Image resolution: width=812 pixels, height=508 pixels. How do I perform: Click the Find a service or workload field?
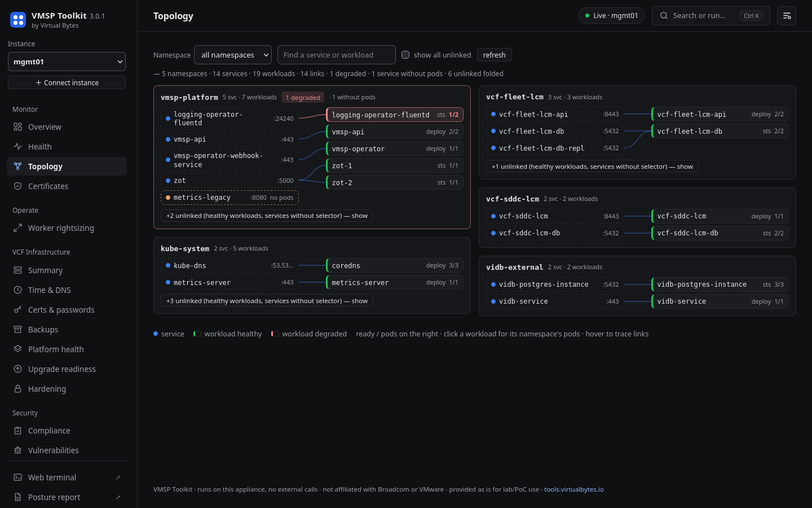(336, 55)
